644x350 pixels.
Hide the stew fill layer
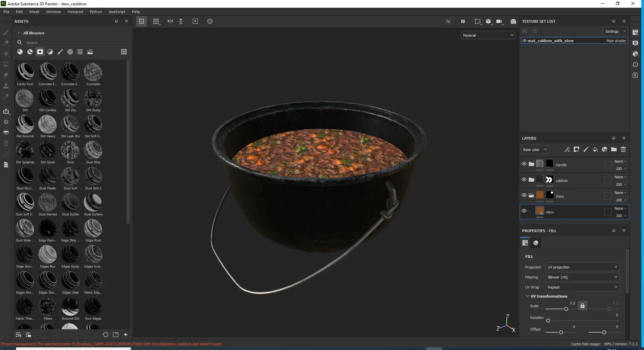pyautogui.click(x=524, y=211)
